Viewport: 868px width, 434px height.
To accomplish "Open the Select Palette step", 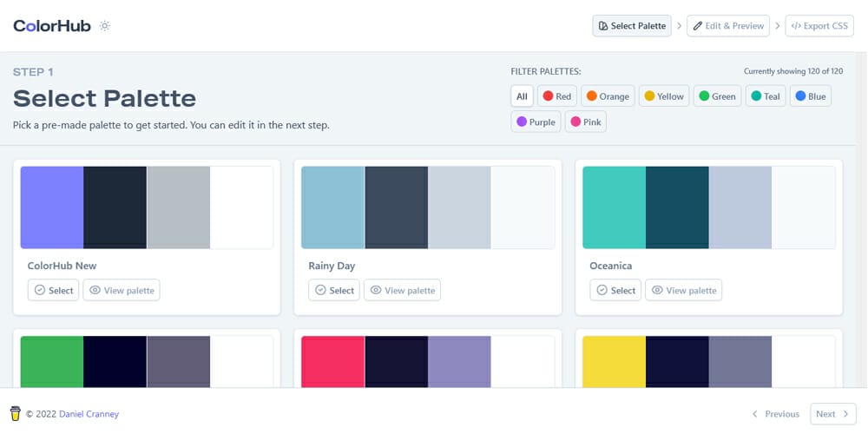I will 632,25.
